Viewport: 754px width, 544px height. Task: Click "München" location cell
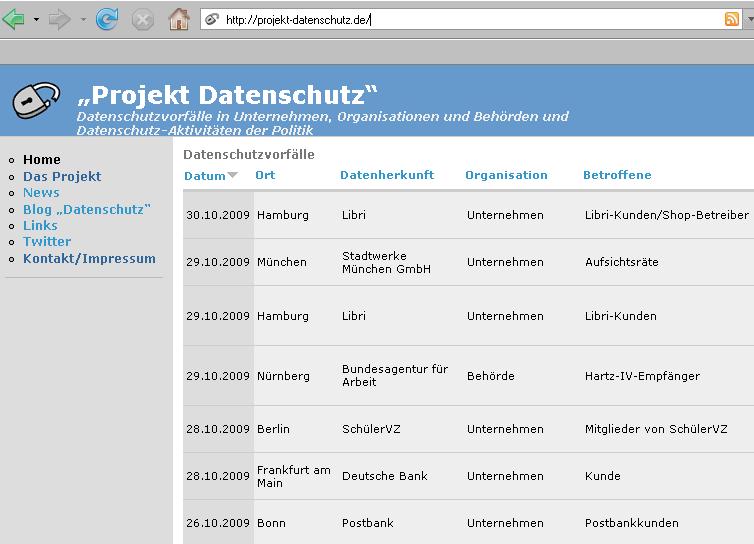[282, 262]
